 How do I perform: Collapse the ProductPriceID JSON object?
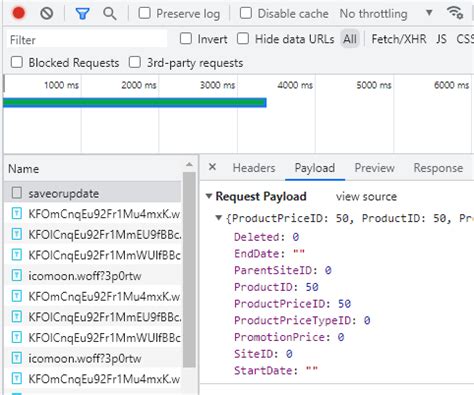pyautogui.click(x=219, y=218)
